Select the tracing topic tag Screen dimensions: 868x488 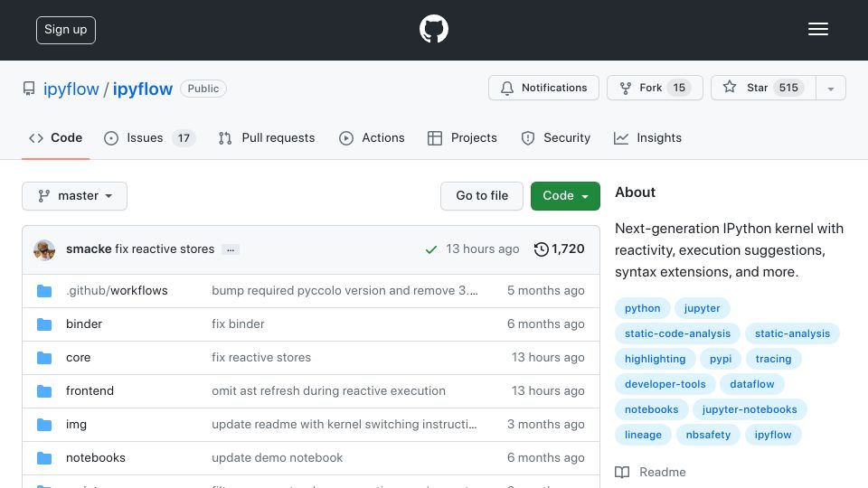(x=773, y=359)
